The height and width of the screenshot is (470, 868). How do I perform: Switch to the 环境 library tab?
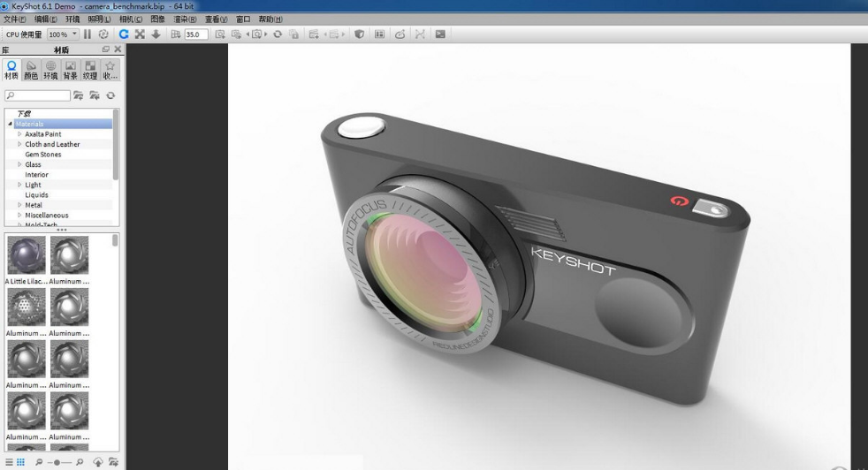click(50, 71)
